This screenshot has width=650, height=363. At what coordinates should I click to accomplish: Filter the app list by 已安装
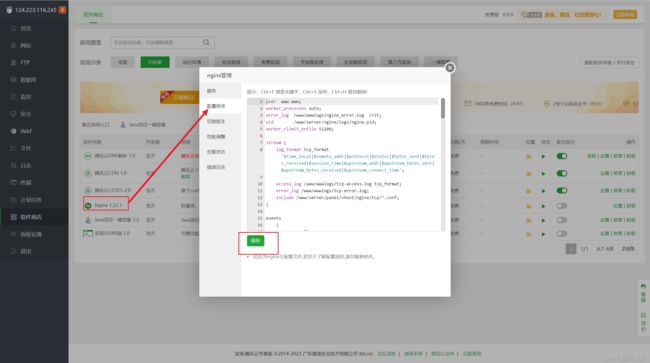tap(155, 62)
